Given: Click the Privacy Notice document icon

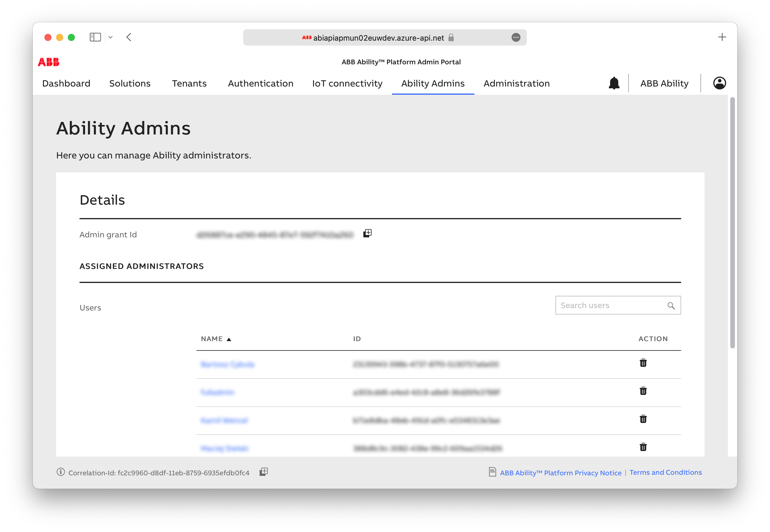Looking at the screenshot, I should tap(492, 472).
